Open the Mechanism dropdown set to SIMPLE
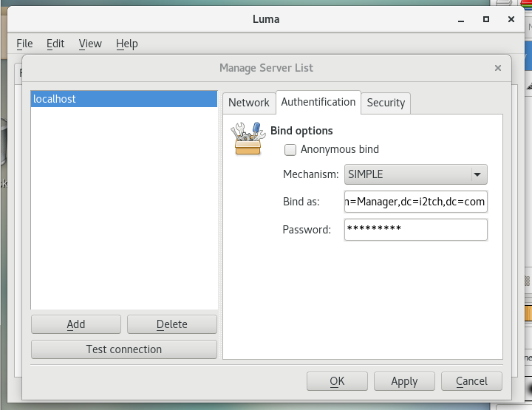Screen dimensions: 532x410 (x=415, y=175)
